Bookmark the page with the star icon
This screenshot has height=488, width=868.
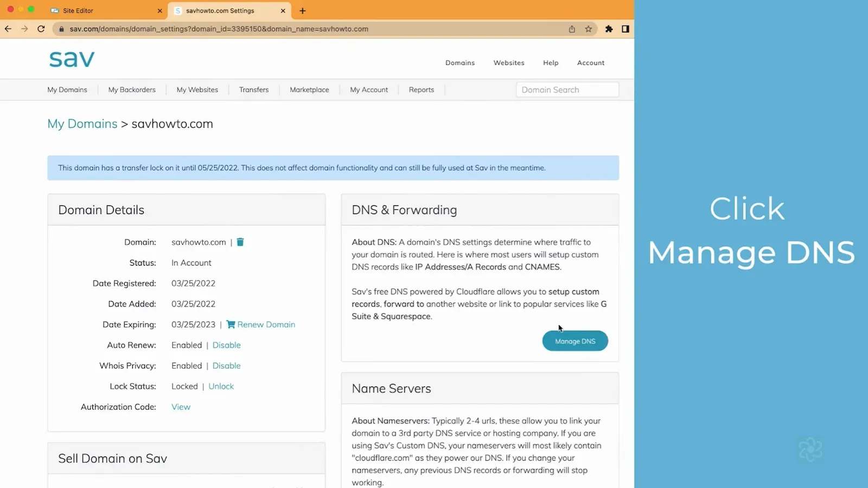pos(588,29)
